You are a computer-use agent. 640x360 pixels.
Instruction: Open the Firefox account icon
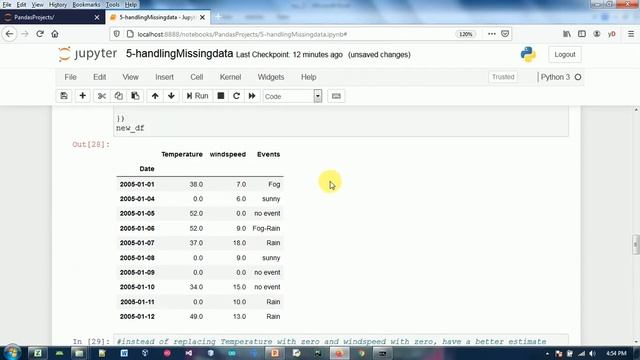click(x=597, y=34)
